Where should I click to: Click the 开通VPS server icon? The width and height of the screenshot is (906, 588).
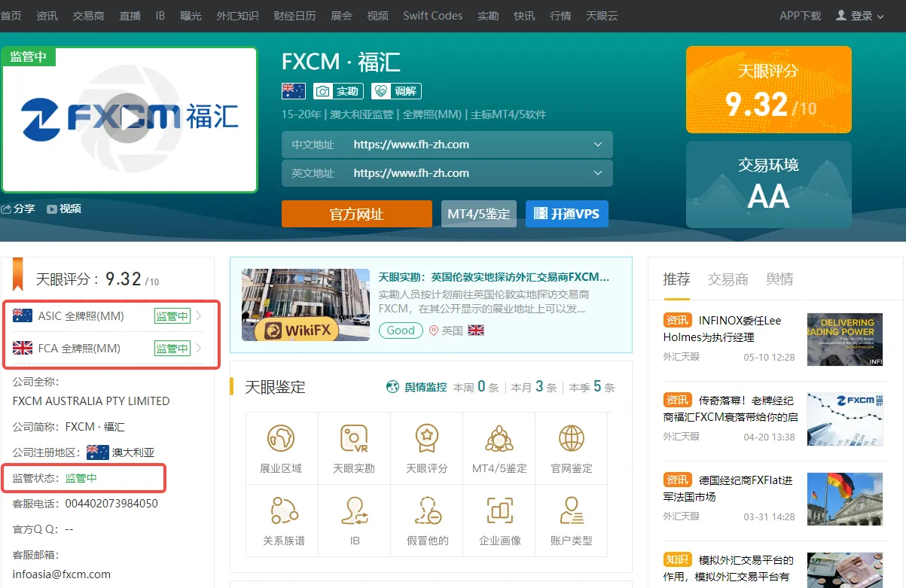[540, 214]
